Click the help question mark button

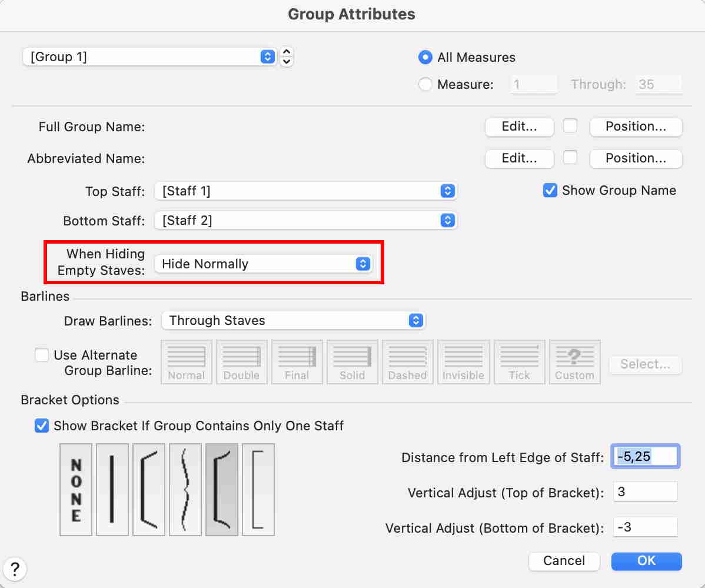point(15,570)
